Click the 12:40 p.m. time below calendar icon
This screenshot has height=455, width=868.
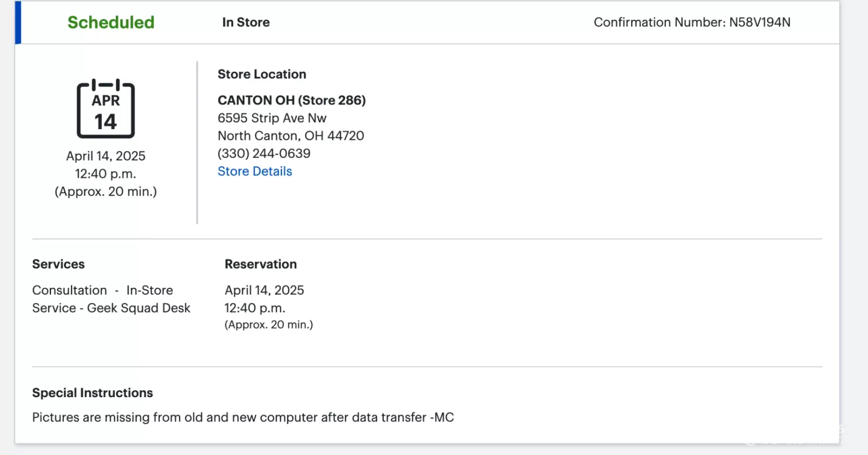(x=106, y=174)
